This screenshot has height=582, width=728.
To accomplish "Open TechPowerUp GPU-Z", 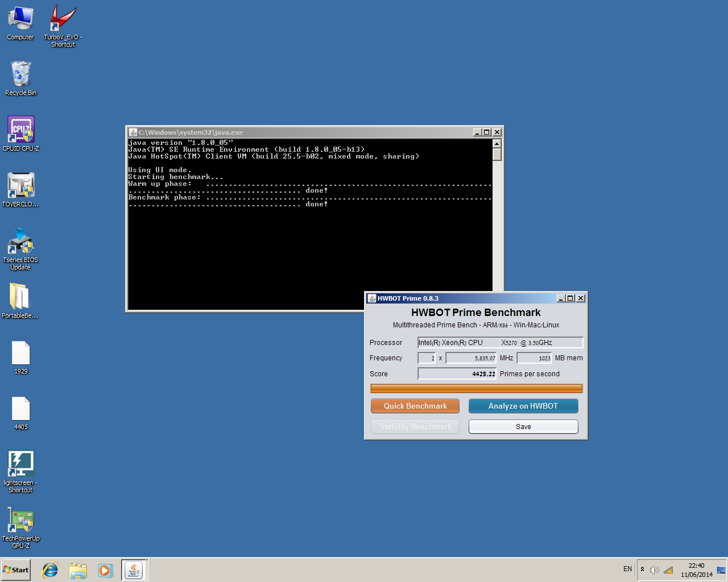I will [20, 527].
